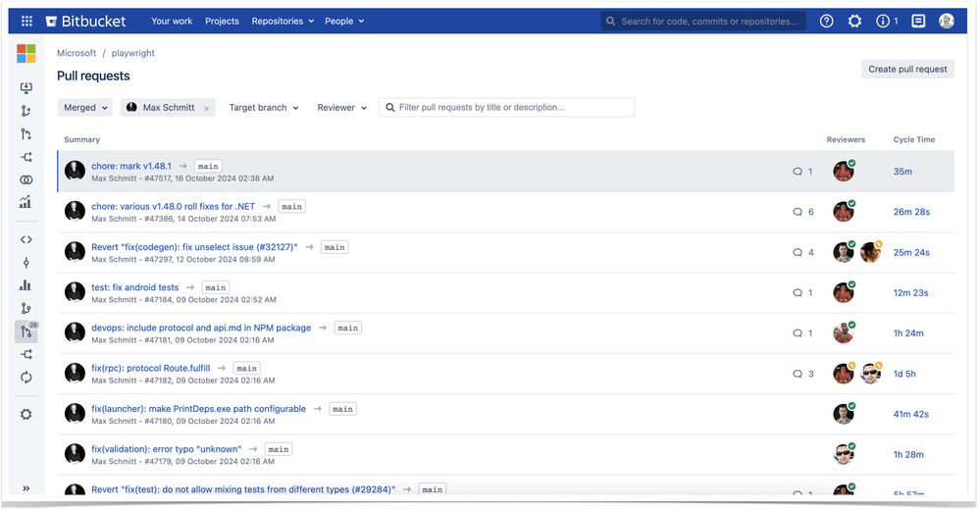Click the trend line chart sidebar icon
This screenshot has height=510, width=980.
tap(26, 202)
